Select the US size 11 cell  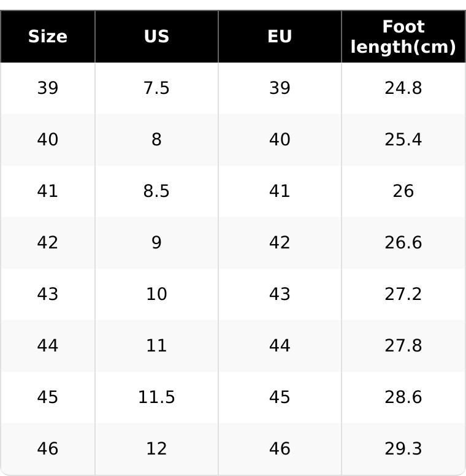pos(156,346)
